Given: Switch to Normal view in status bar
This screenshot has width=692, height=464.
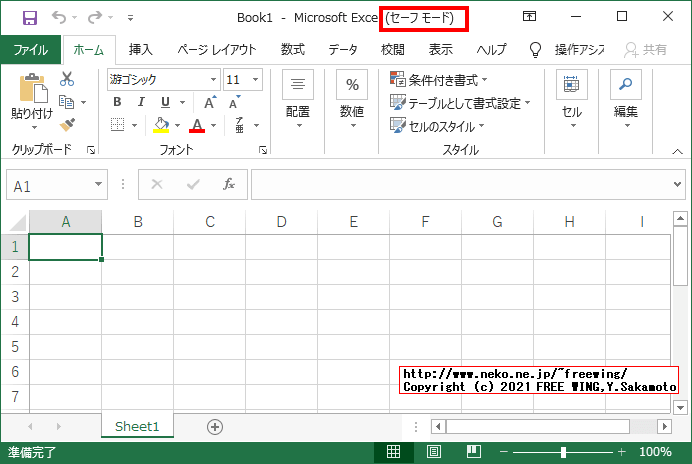Looking at the screenshot, I should click(393, 452).
